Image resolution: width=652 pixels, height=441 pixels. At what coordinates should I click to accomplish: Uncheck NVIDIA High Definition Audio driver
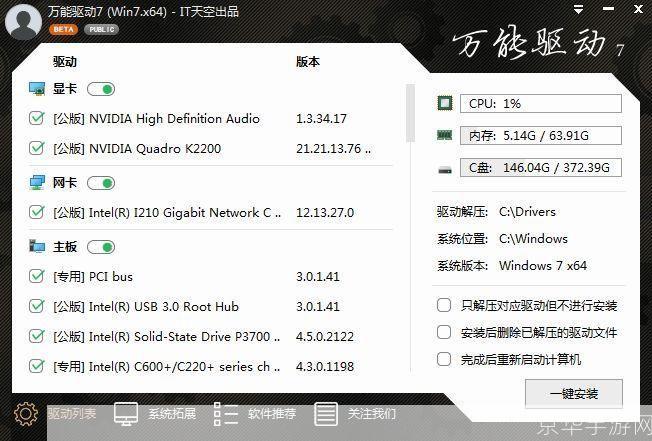point(37,118)
